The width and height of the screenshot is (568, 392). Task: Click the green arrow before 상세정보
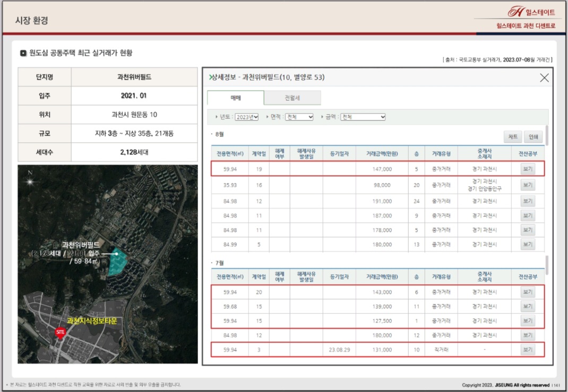[210, 77]
